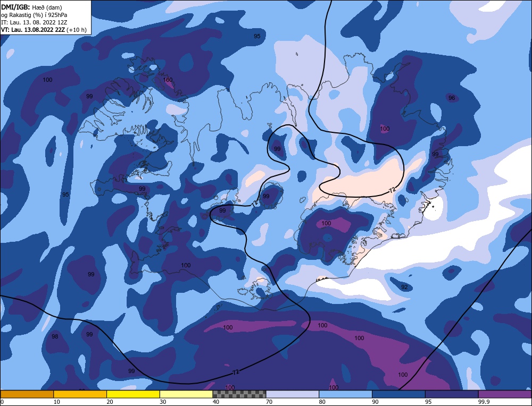Click the "99.9" legend tick label
The height and width of the screenshot is (406, 532).
point(484,402)
